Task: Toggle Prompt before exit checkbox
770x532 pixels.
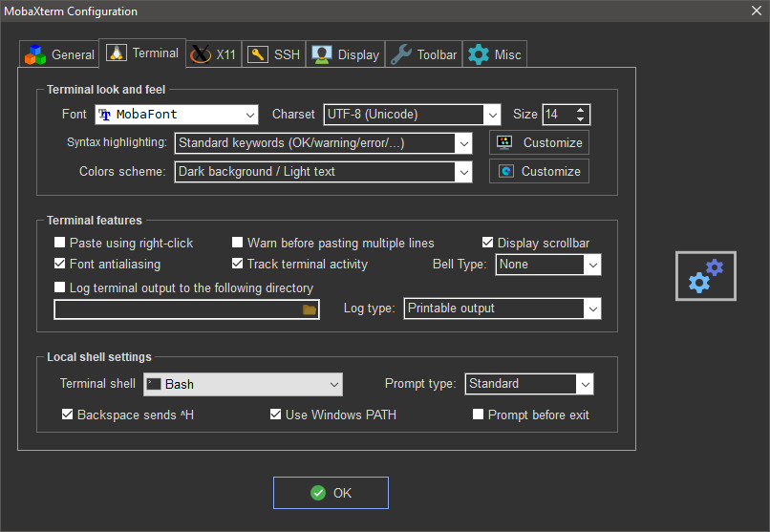Action: coord(479,415)
